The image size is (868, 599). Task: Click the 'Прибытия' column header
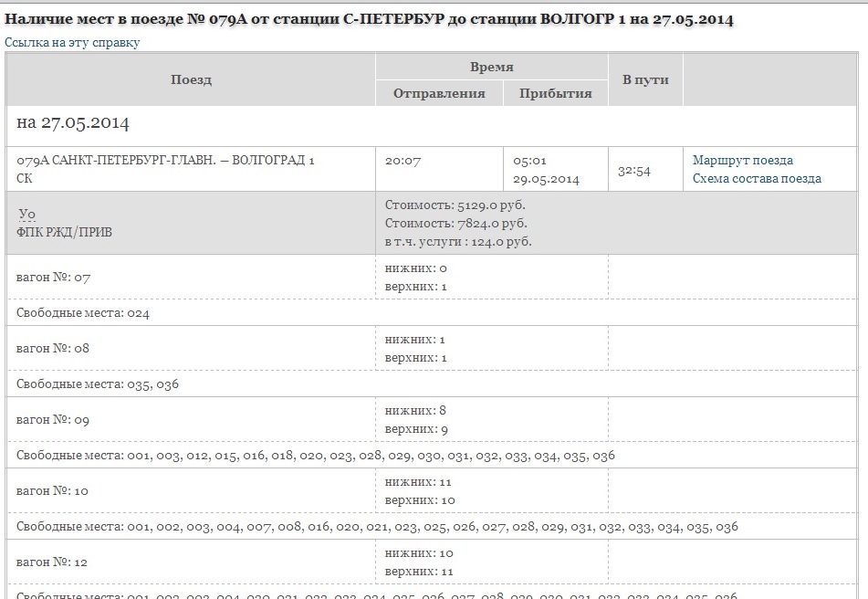pos(555,93)
